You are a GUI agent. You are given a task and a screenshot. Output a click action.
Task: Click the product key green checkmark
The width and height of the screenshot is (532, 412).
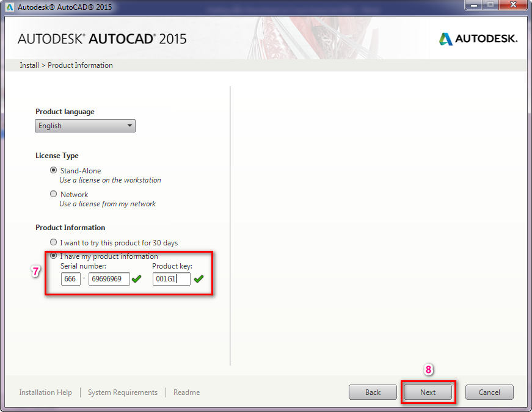click(199, 279)
